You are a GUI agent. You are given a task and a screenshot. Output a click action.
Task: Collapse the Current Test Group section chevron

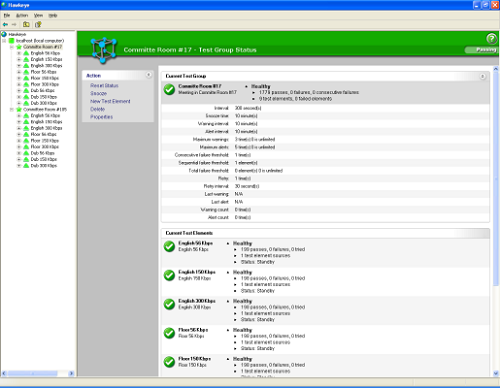482,76
